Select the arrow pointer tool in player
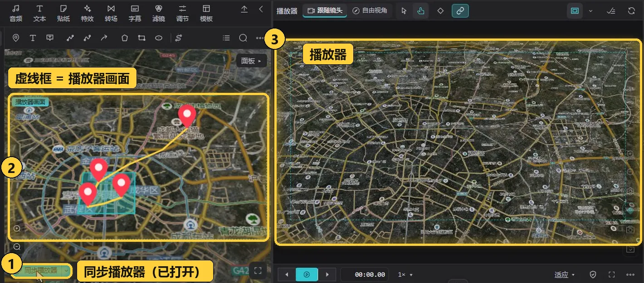The image size is (644, 283). click(x=404, y=11)
